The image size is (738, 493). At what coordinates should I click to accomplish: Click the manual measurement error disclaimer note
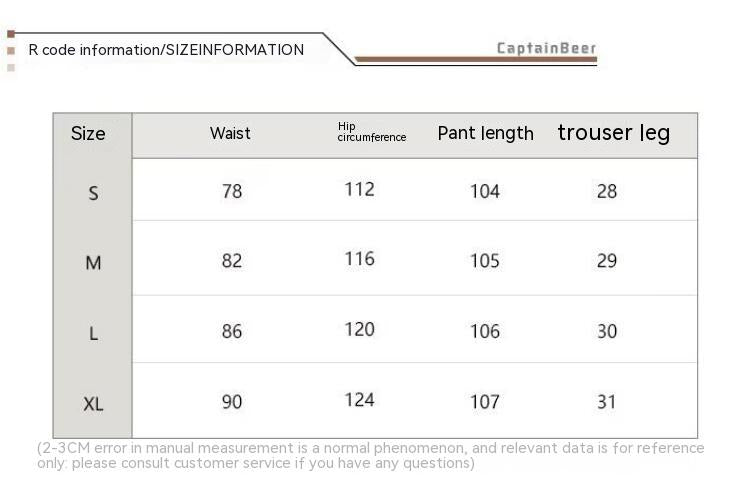(x=370, y=455)
